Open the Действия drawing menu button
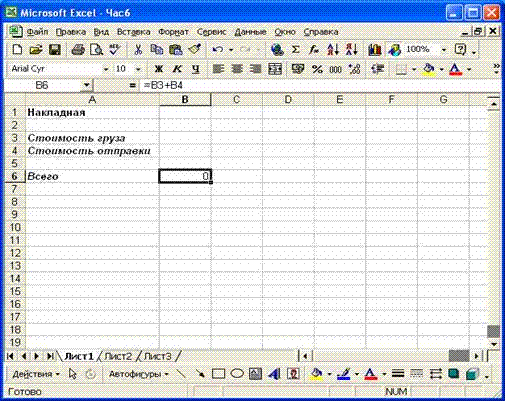Viewport: 505px width, 401px height. pos(36,374)
